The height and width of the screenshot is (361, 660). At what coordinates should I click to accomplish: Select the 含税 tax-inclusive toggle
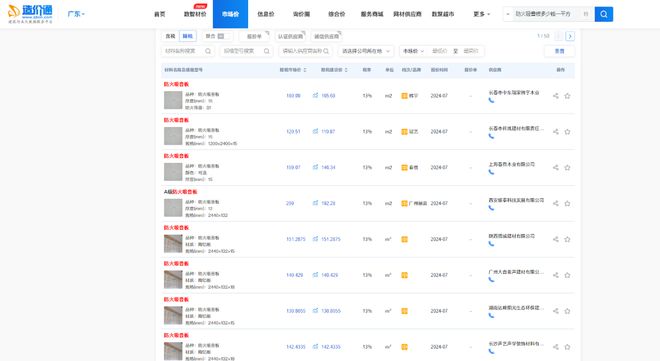coord(170,36)
